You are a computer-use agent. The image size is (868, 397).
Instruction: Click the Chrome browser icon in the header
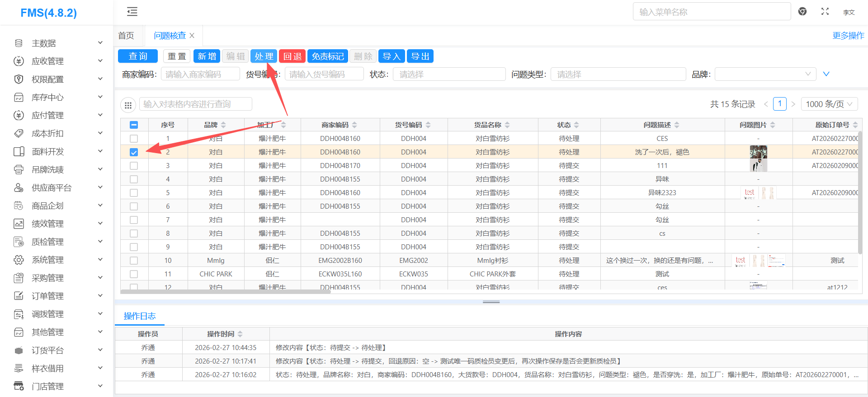[x=802, y=12]
